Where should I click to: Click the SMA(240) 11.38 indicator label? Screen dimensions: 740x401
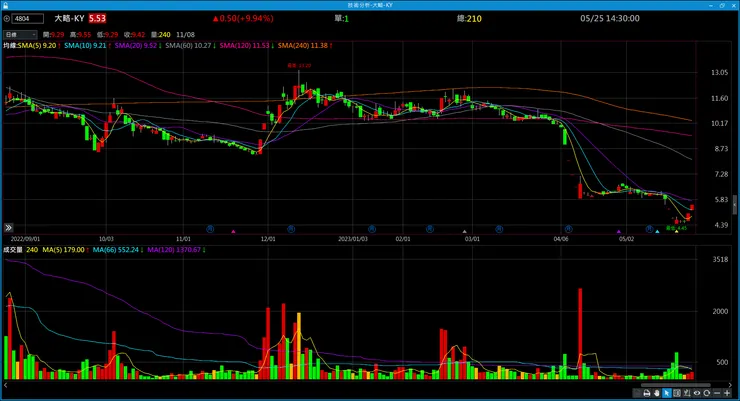click(x=305, y=46)
